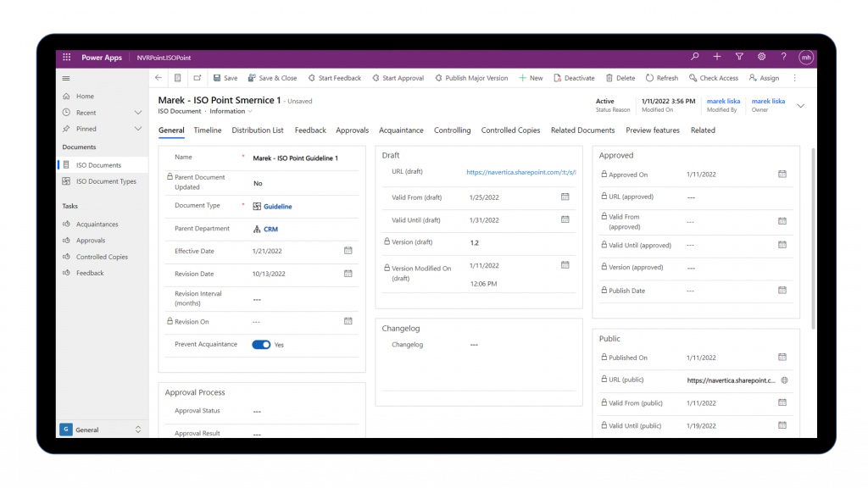Image resolution: width=868 pixels, height=488 pixels.
Task: Open the Feedback tab
Action: point(310,130)
